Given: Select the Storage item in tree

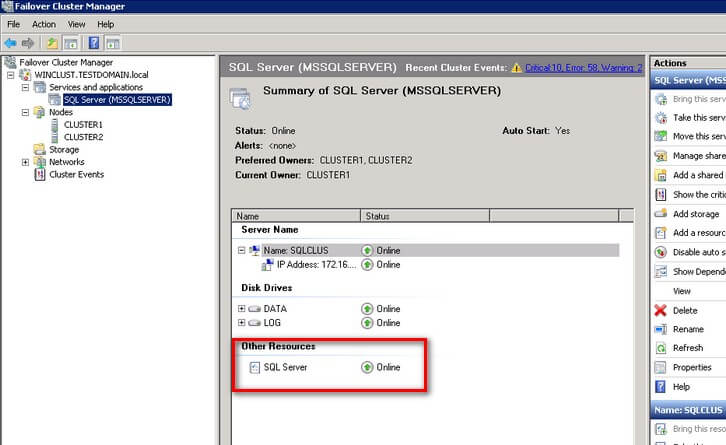Looking at the screenshot, I should point(64,149).
